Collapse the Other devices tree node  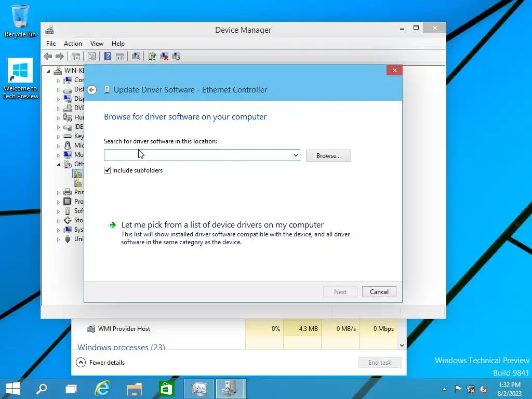58,165
